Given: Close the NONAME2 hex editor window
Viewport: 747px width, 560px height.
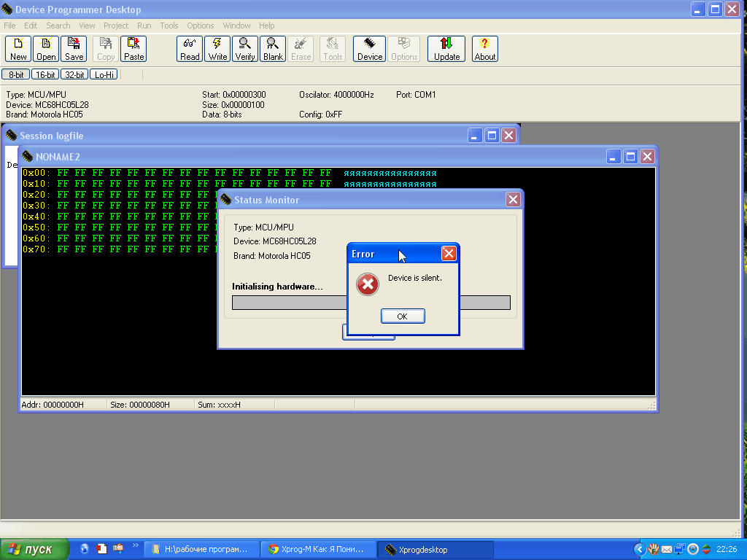Looking at the screenshot, I should [647, 157].
